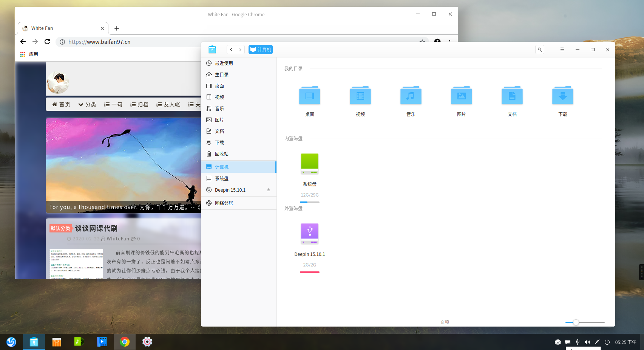Open the music player in taskbar
Viewport: 644px width, 350px height.
click(x=79, y=342)
